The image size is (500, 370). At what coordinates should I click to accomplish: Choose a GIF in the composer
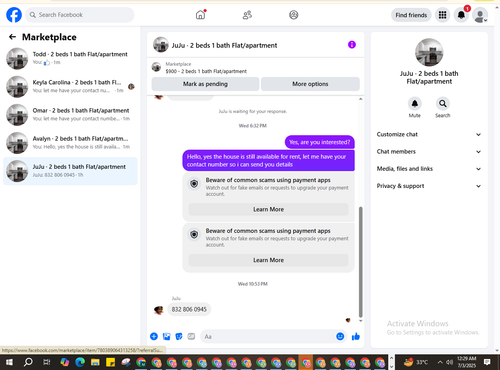click(191, 336)
